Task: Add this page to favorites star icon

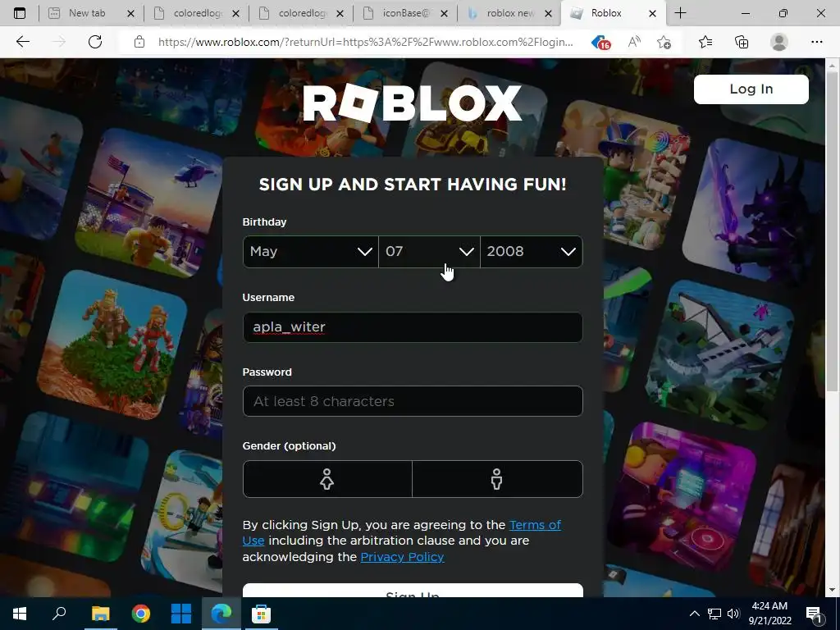Action: [x=664, y=43]
